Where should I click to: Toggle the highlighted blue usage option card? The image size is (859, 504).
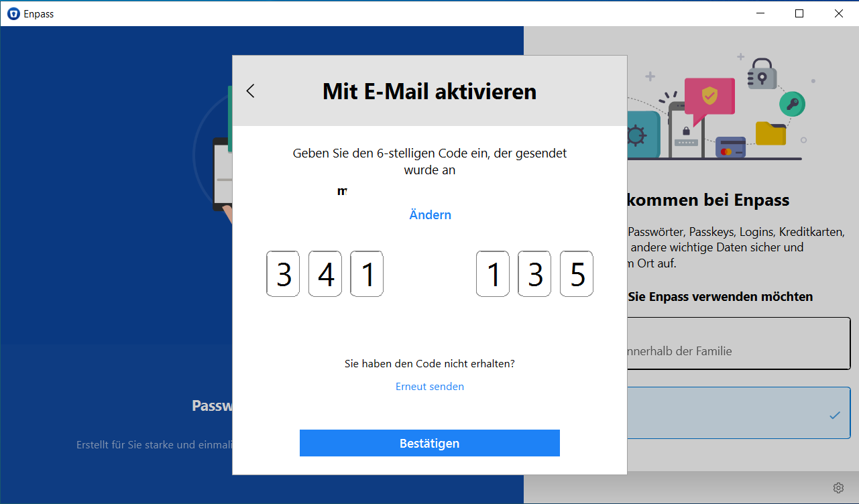pos(738,413)
